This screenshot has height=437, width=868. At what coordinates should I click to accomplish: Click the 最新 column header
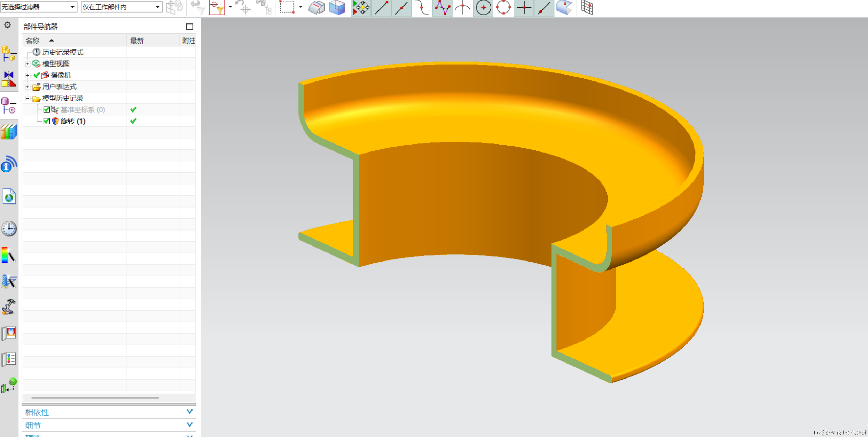point(153,40)
